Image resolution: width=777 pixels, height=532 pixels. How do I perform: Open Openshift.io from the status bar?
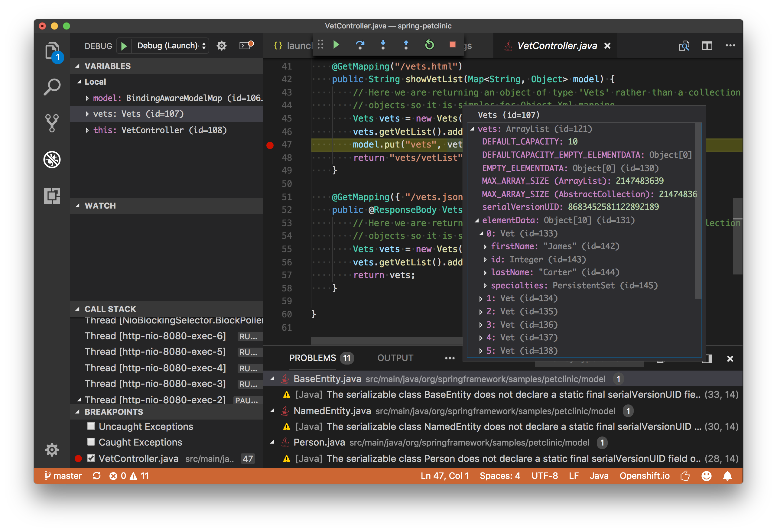pos(644,475)
